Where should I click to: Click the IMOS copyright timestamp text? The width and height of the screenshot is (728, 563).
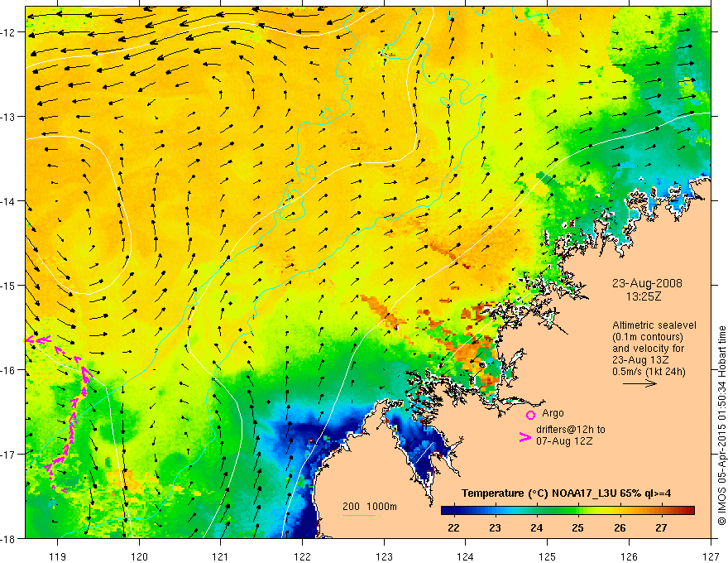coord(721,426)
